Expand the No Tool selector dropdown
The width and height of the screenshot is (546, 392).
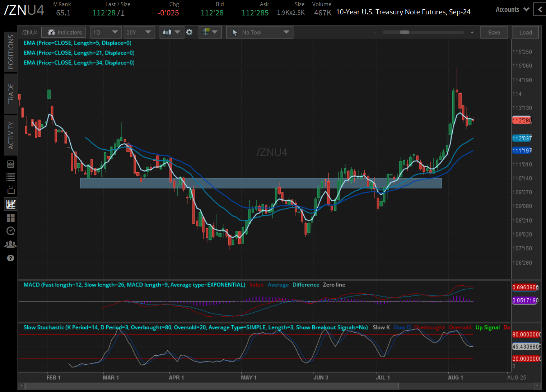(259, 32)
